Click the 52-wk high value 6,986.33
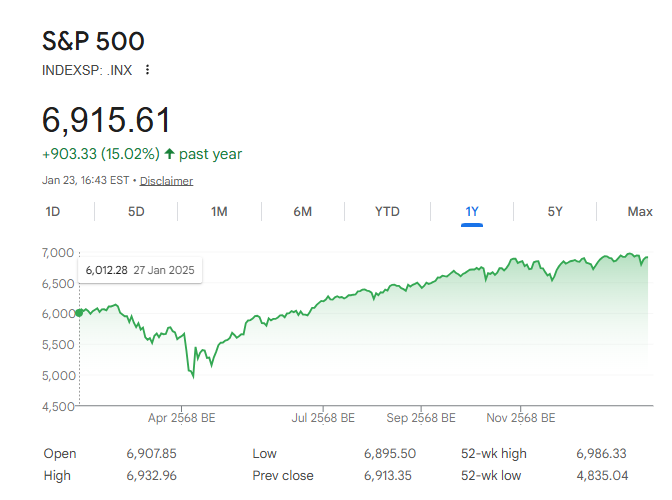Screen dimensions: 672x500 coord(601,454)
